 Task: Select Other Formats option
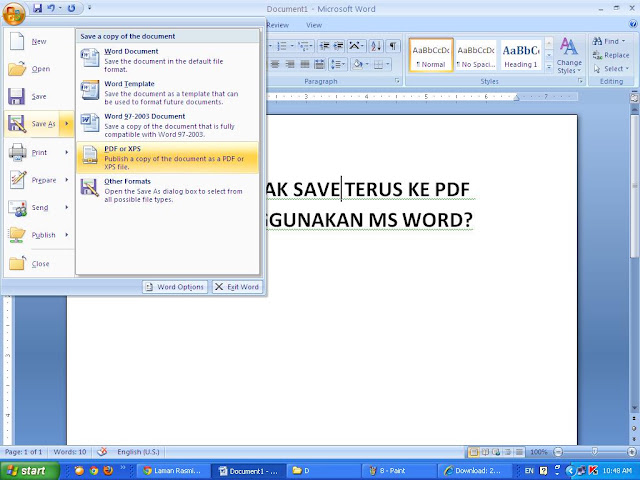[x=167, y=190]
